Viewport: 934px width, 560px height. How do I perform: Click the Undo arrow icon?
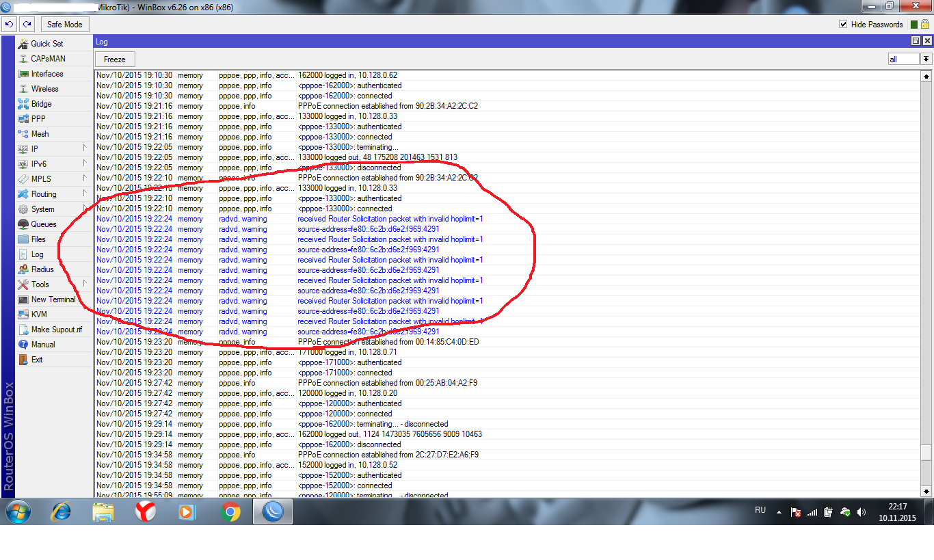pyautogui.click(x=9, y=24)
